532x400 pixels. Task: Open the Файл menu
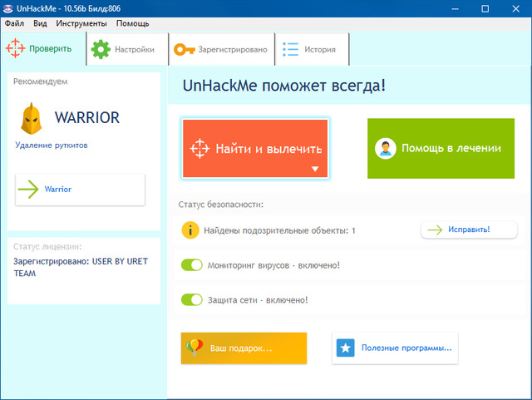[14, 23]
